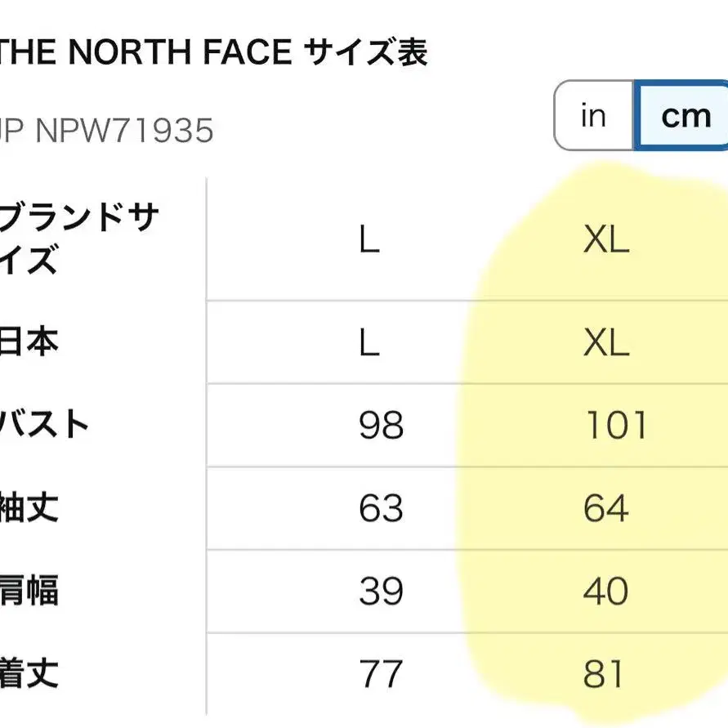This screenshot has width=728, height=728.
Task: Click the sleeve length 64 cell
Action: pos(606,509)
